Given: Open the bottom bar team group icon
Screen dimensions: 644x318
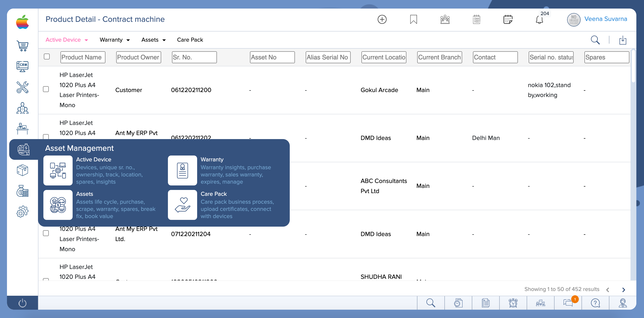Looking at the screenshot, I should [541, 303].
